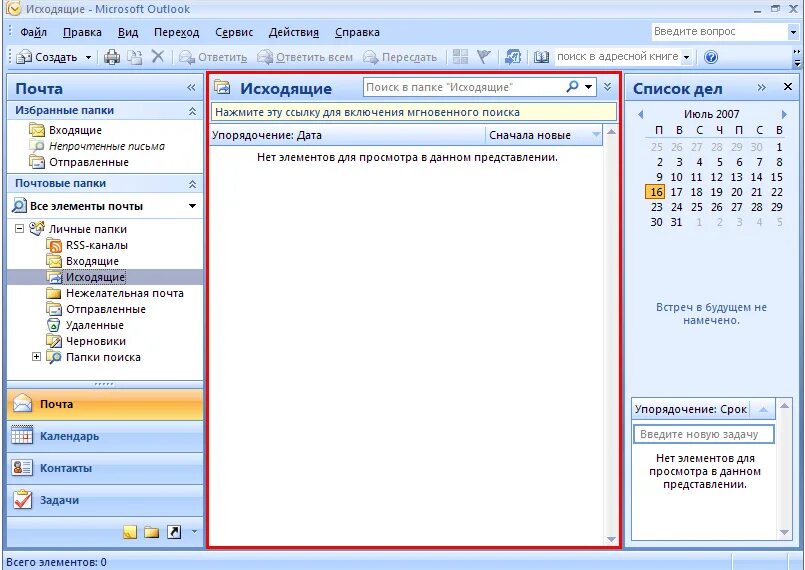Click the magnifier search icon in folder search box
The width and height of the screenshot is (805, 570).
(x=572, y=87)
